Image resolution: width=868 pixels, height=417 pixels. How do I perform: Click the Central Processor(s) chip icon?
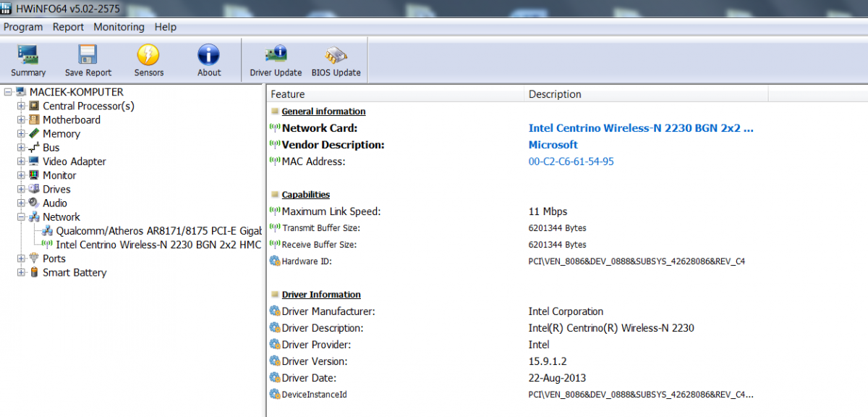point(34,106)
